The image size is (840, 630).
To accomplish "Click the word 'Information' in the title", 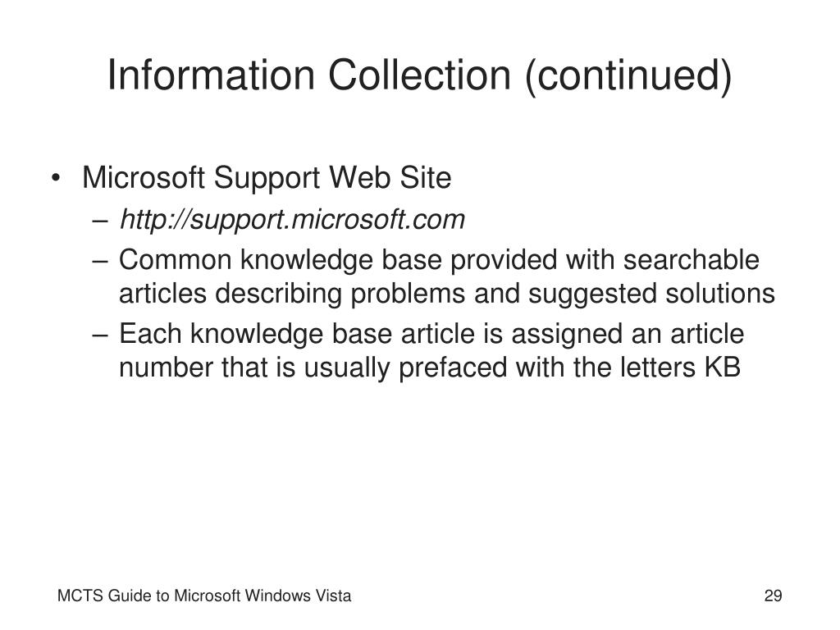I will [211, 75].
